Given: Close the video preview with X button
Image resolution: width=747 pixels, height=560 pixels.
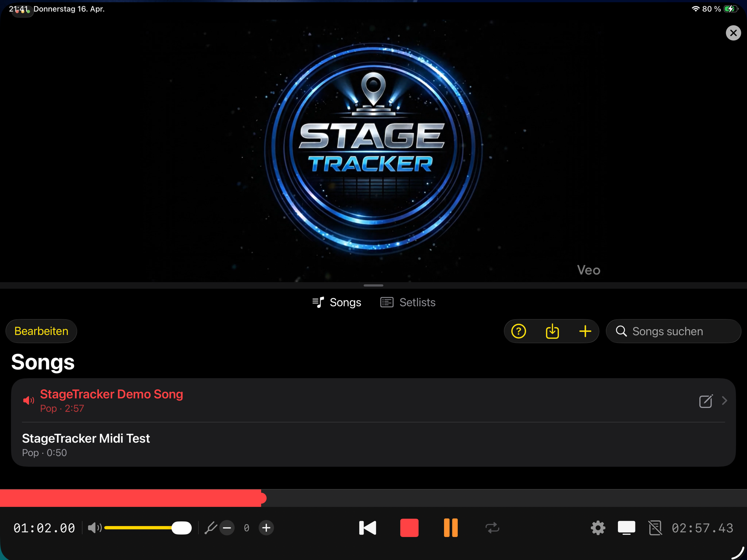Looking at the screenshot, I should [x=733, y=33].
